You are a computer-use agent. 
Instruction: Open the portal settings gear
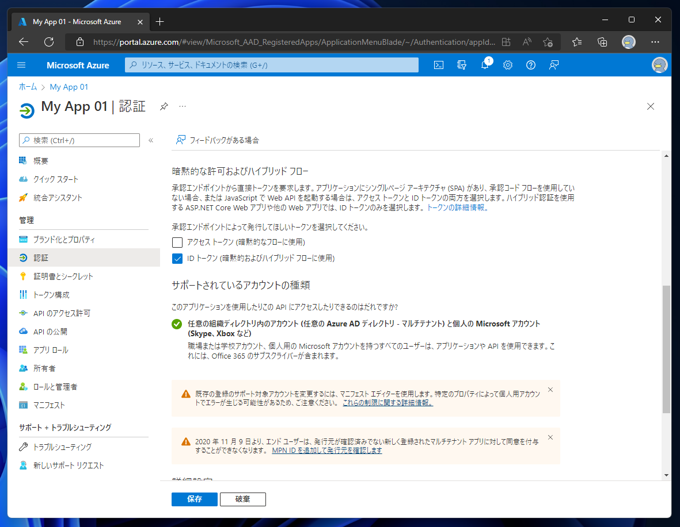click(x=507, y=65)
